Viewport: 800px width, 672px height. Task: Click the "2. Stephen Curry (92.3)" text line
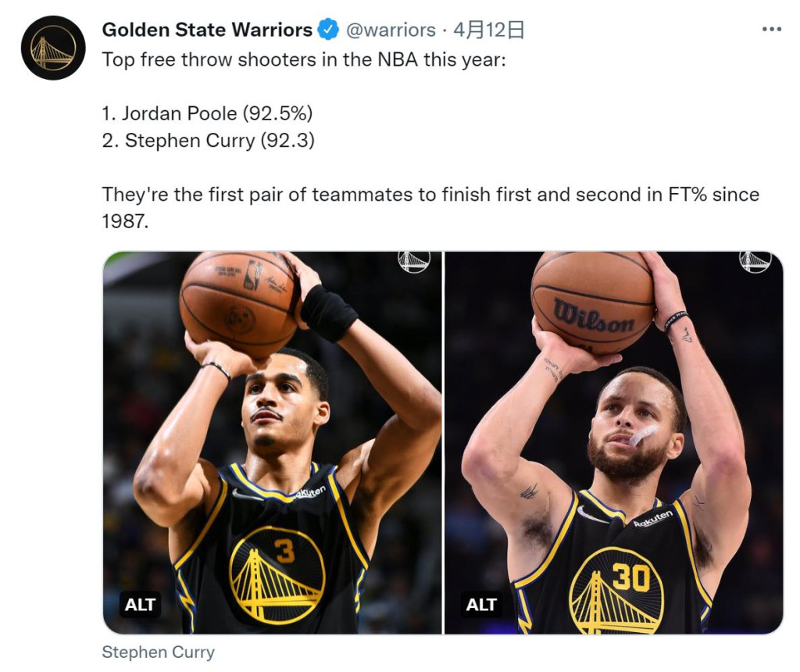tap(209, 141)
